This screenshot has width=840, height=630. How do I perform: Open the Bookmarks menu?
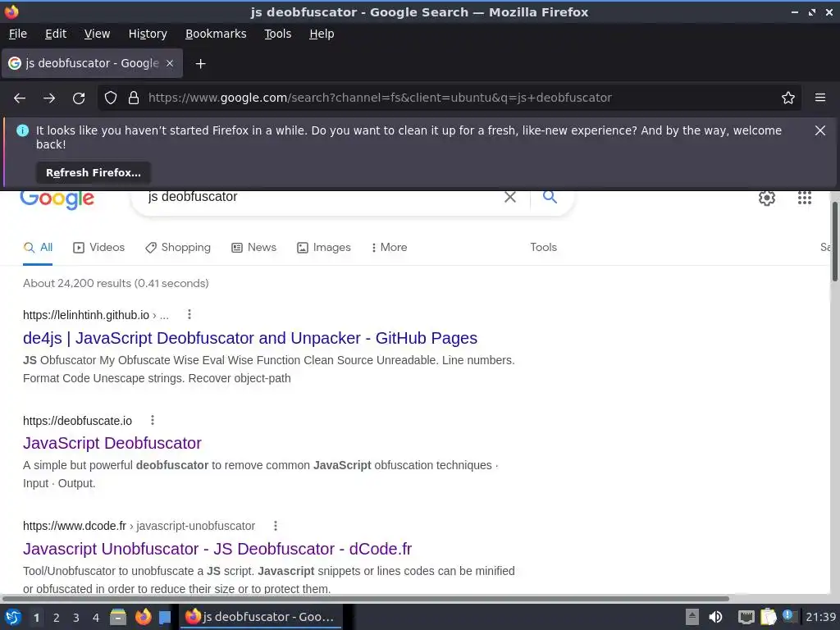[x=216, y=34]
